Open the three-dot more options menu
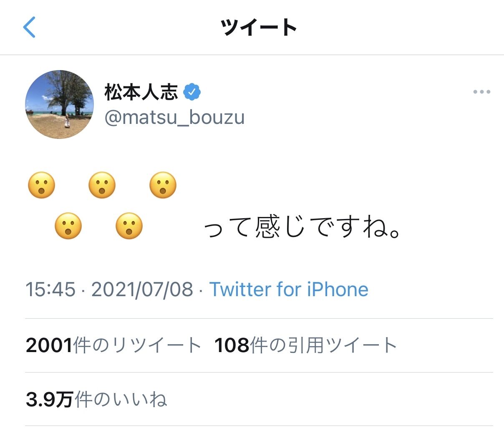The width and height of the screenshot is (504, 428). (481, 92)
